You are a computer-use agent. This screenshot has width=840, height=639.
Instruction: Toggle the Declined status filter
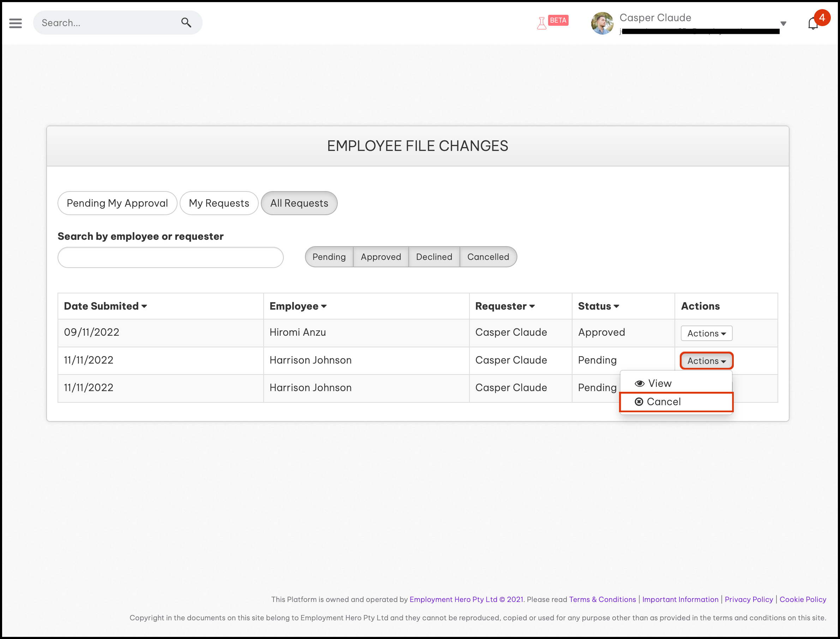tap(434, 257)
